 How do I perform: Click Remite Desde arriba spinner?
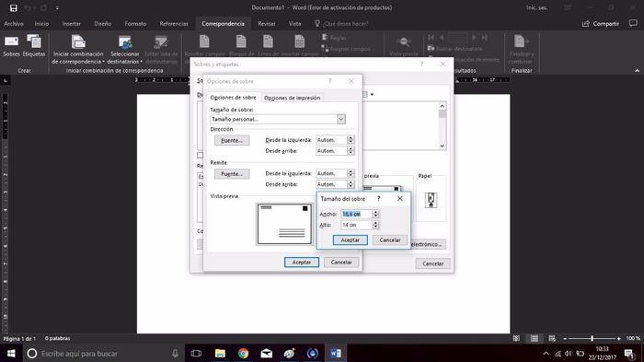point(351,184)
